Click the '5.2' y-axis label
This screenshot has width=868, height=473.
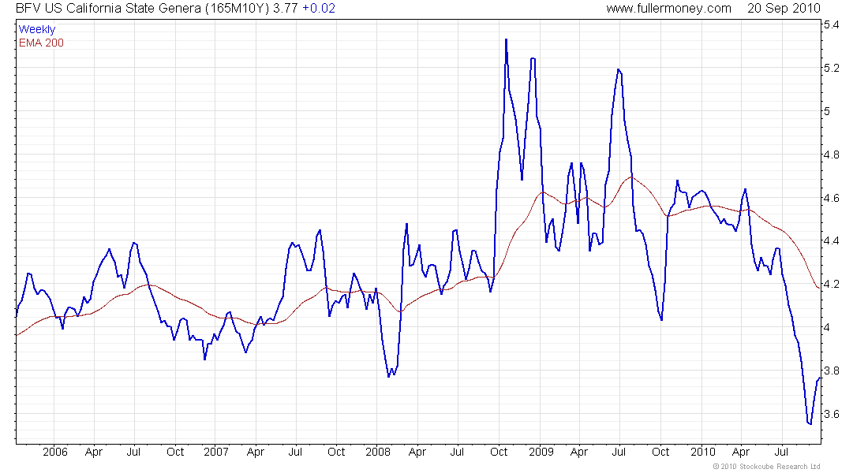coord(832,68)
